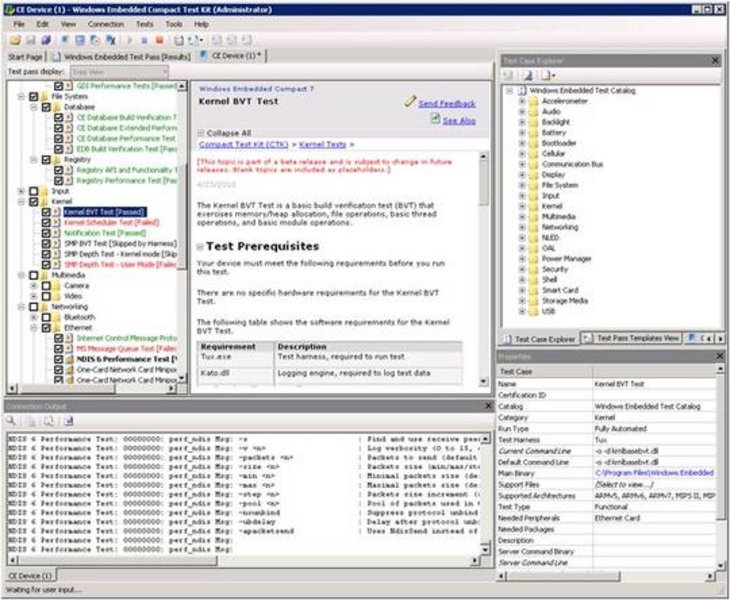Follow the Compact Test Kit (CTK) breadcrumb link

[x=244, y=145]
